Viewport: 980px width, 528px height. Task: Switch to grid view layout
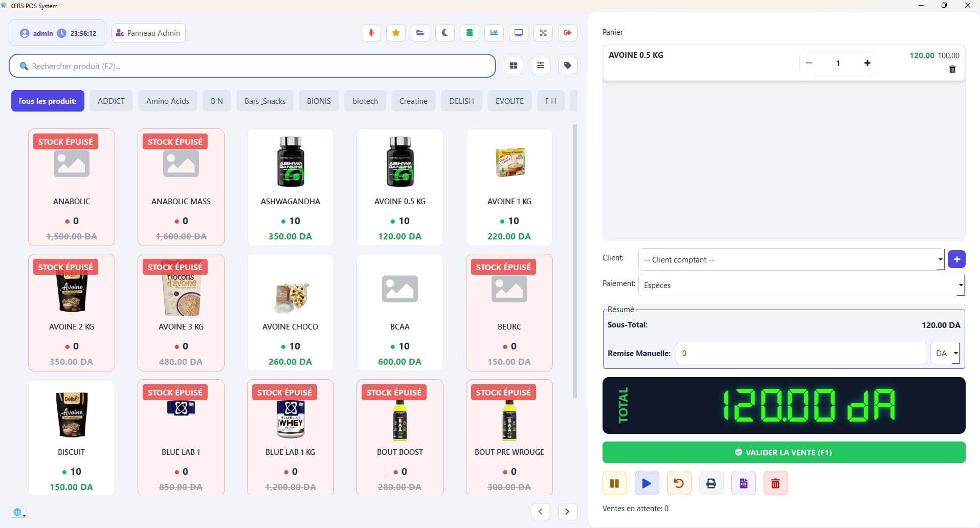[514, 65]
